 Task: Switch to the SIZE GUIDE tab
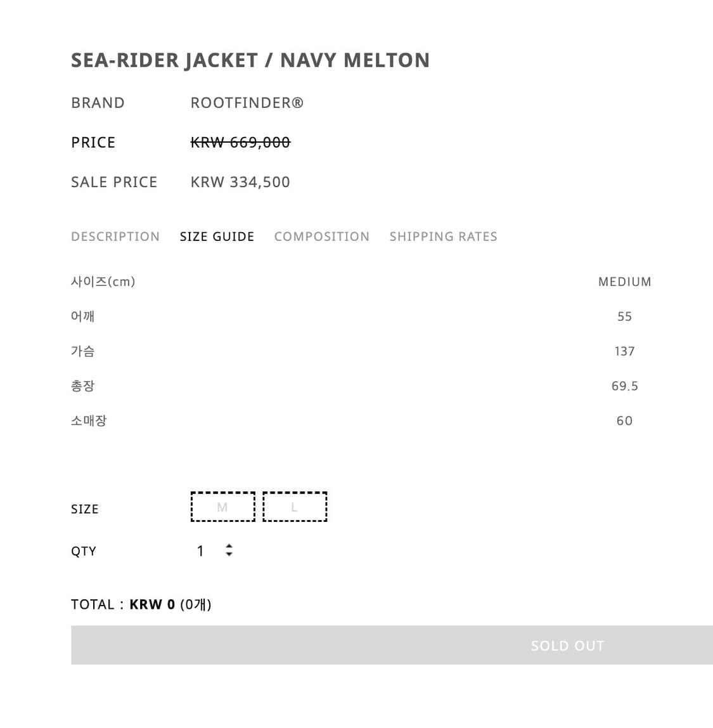(x=217, y=237)
